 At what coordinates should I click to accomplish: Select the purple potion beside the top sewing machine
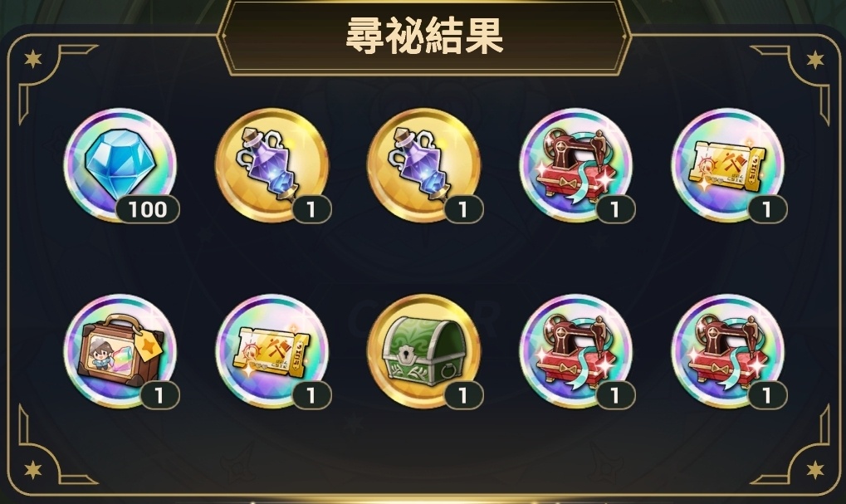[x=424, y=164]
